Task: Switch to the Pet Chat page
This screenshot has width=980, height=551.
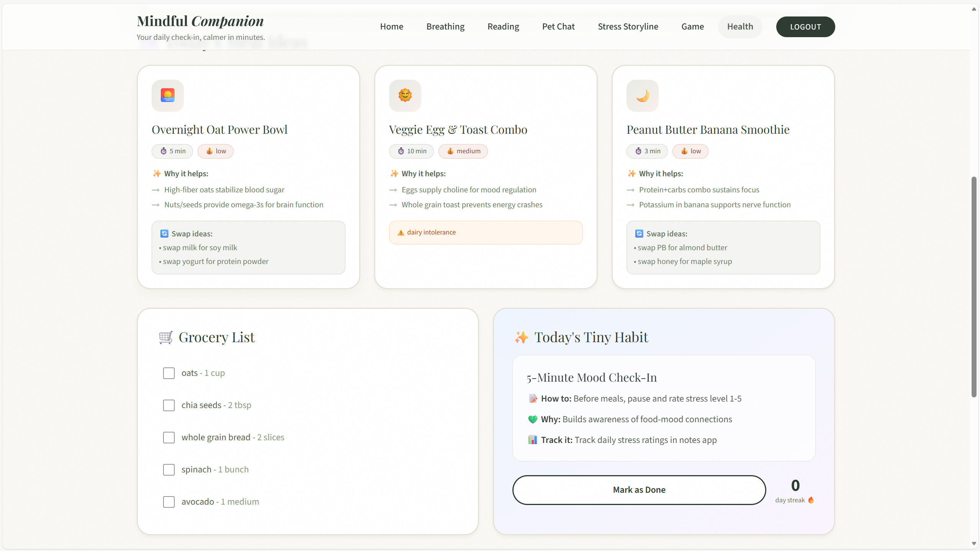Action: (558, 26)
